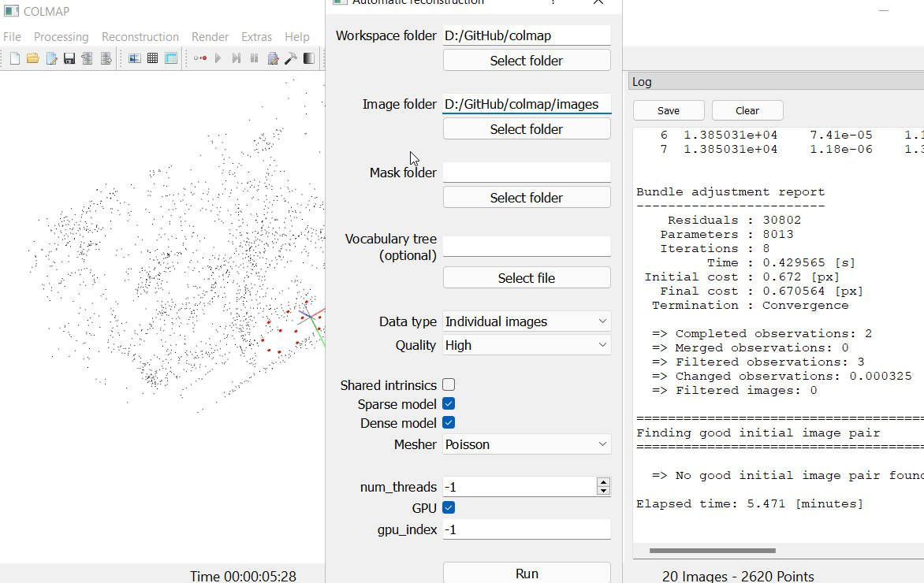Open the Quality dropdown
This screenshot has height=583, width=924.
[x=526, y=344]
